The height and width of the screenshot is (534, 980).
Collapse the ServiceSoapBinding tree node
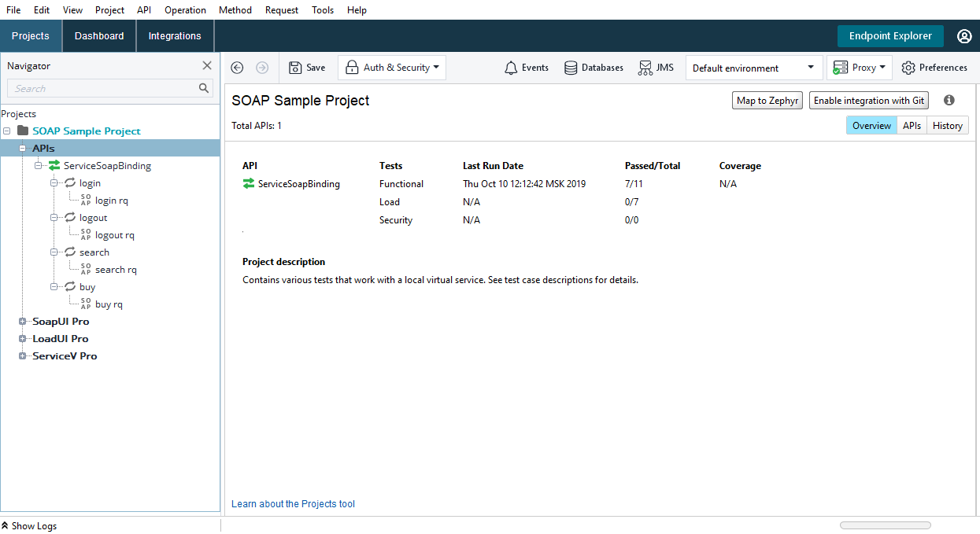click(x=39, y=166)
